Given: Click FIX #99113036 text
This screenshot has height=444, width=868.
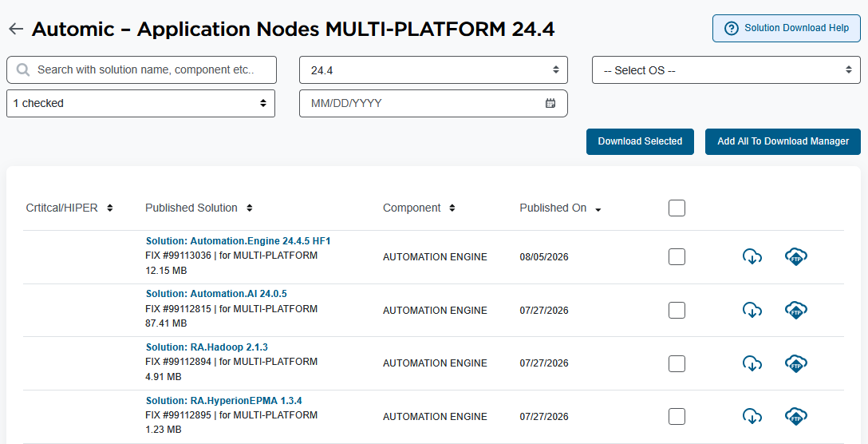Looking at the screenshot, I should coord(178,256).
